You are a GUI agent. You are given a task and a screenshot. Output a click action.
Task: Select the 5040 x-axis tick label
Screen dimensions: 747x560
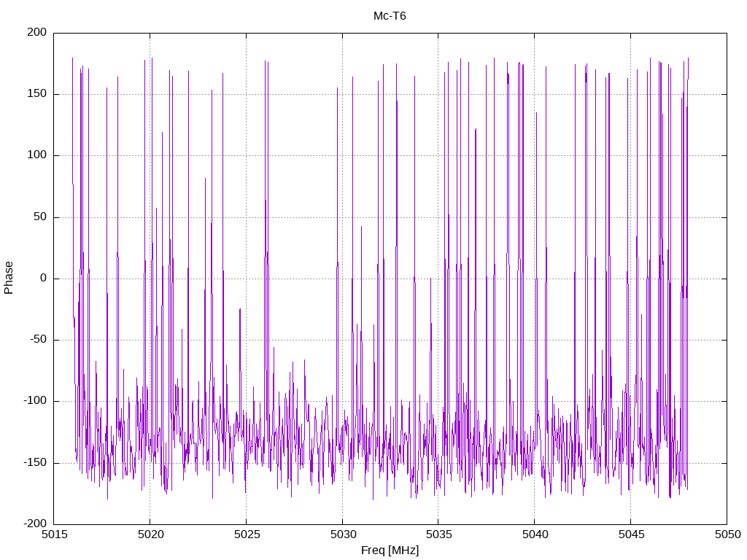pyautogui.click(x=535, y=534)
